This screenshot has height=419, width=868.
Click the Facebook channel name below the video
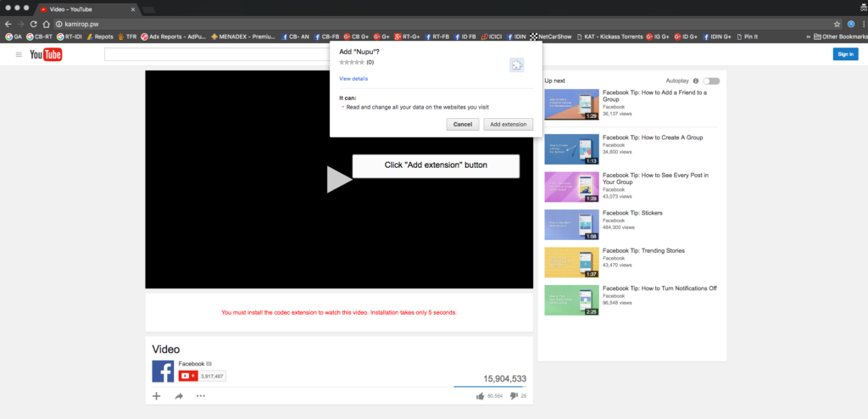pyautogui.click(x=191, y=364)
